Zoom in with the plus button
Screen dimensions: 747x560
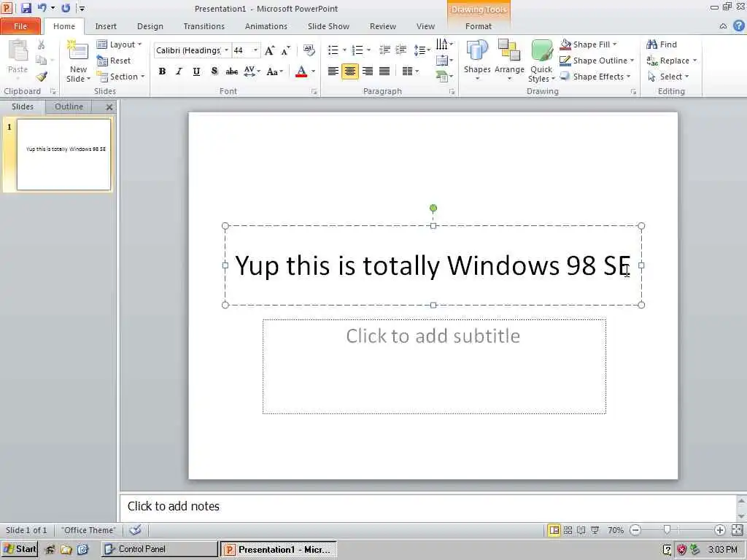click(719, 530)
